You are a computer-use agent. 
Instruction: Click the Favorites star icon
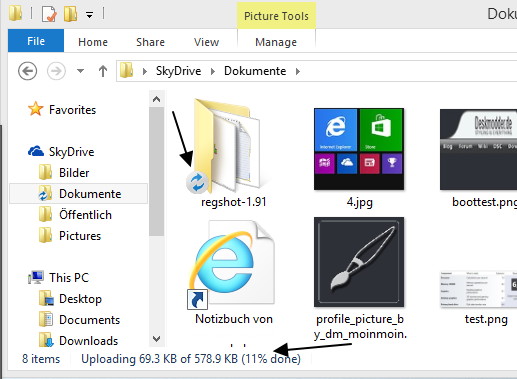[x=35, y=109]
